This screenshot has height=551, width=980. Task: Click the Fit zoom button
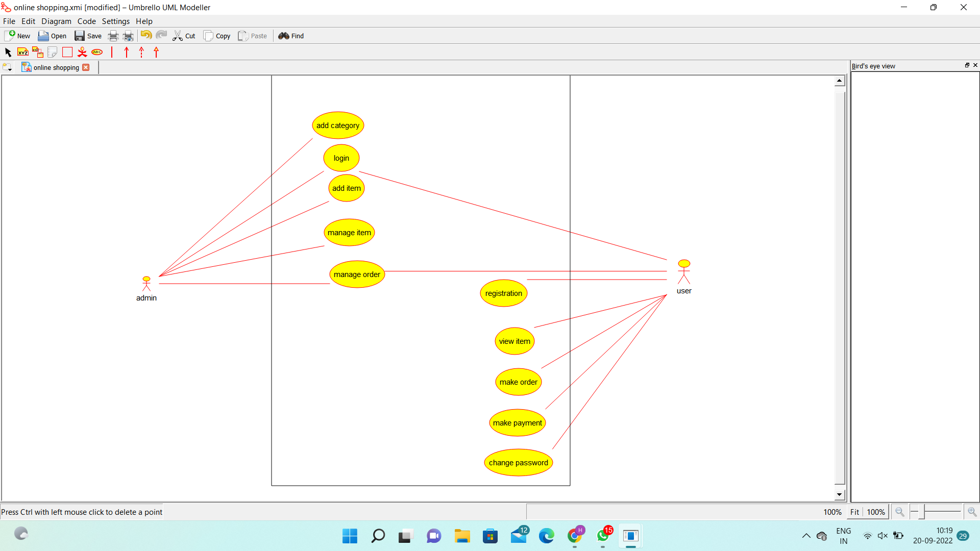[x=854, y=512]
